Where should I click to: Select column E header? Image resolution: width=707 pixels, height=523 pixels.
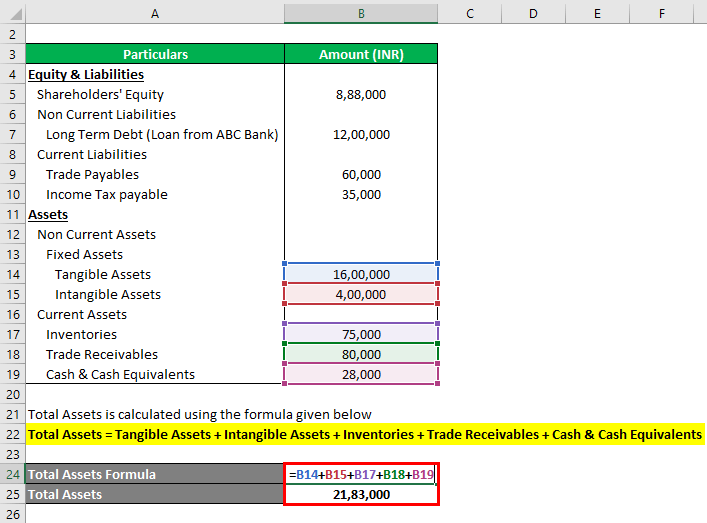tap(597, 14)
